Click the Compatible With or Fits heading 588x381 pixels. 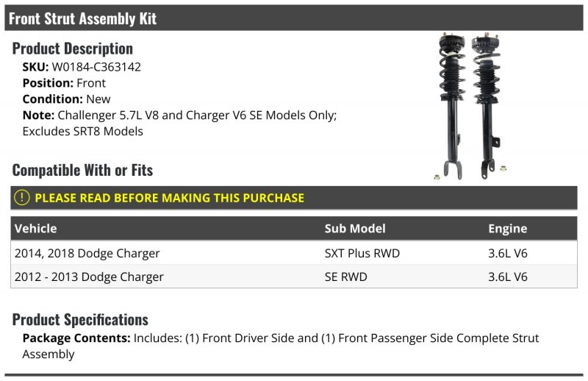point(82,170)
